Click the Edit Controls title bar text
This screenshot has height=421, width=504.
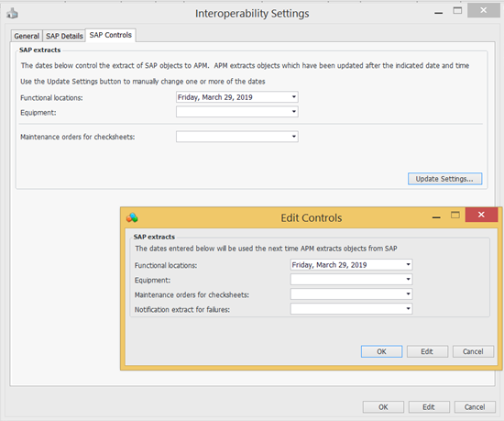click(312, 217)
